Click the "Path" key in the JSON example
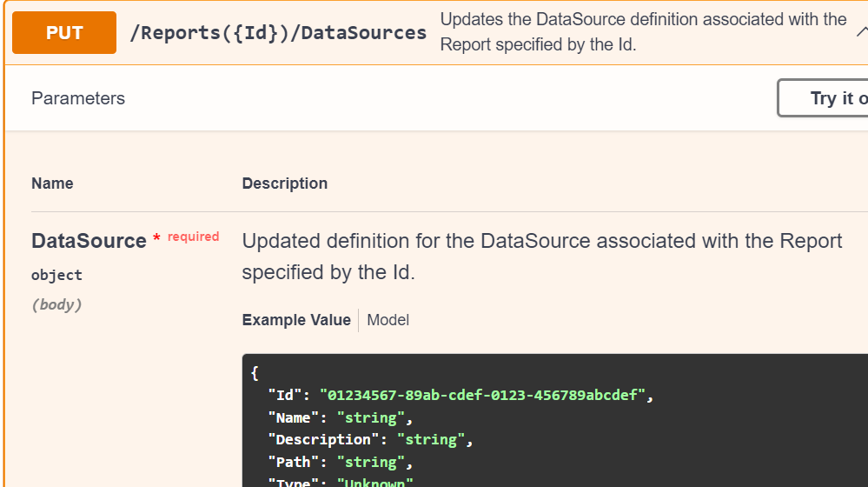The height and width of the screenshot is (487, 868). coord(294,462)
